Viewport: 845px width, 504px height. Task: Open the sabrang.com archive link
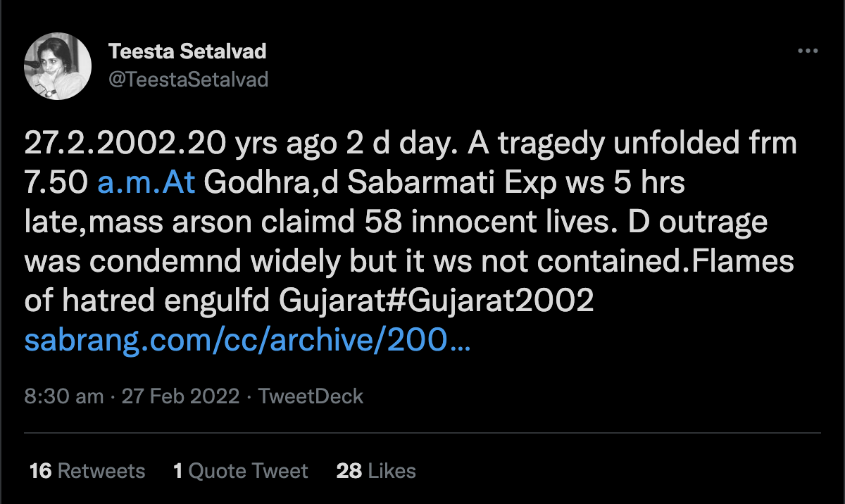point(247,341)
